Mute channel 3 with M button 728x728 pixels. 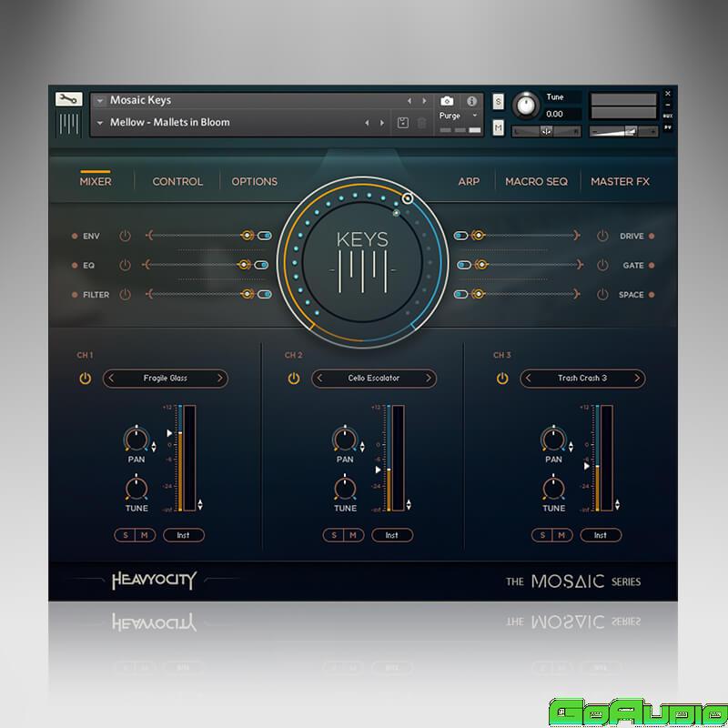point(561,535)
